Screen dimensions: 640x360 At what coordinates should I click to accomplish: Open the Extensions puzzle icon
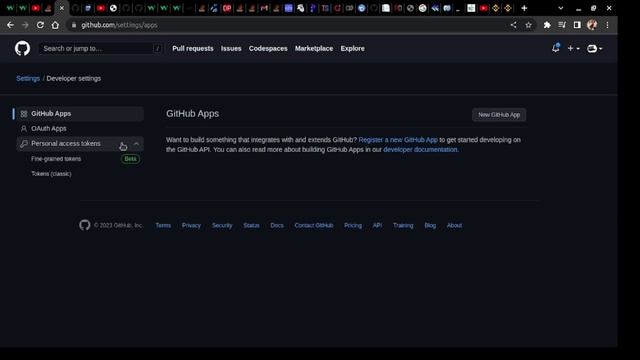(x=547, y=25)
